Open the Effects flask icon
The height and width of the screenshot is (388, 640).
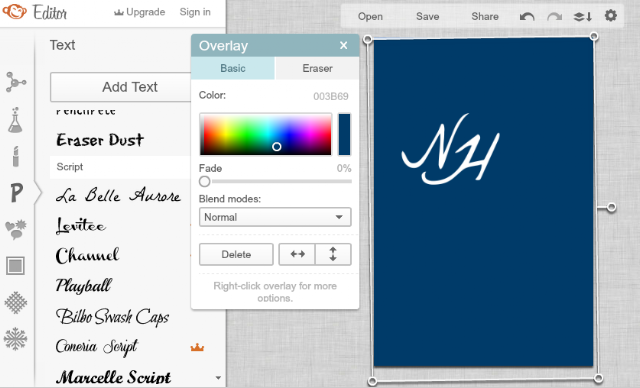click(15, 120)
